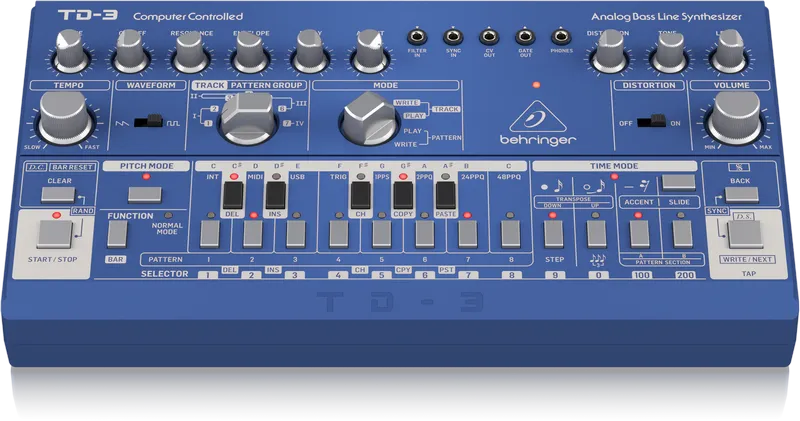The width and height of the screenshot is (800, 421).
Task: Click pattern key 7 under 24PPQ
Action: point(467,235)
